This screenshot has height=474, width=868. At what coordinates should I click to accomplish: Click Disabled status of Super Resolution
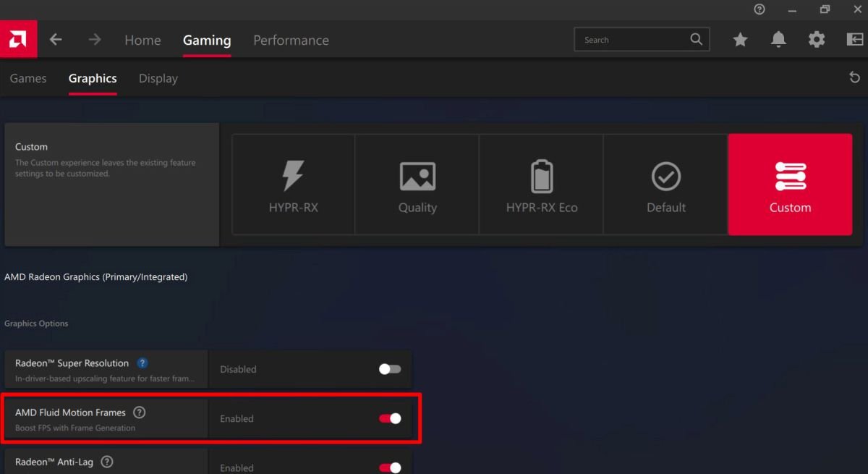coord(238,369)
